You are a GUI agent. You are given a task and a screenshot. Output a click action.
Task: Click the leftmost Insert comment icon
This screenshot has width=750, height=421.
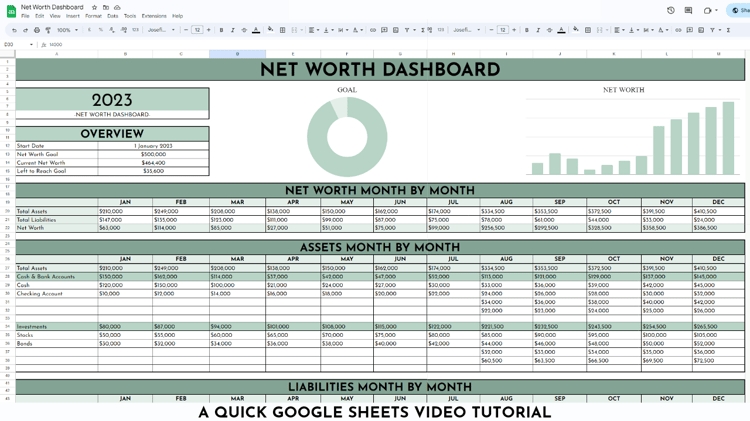click(384, 30)
